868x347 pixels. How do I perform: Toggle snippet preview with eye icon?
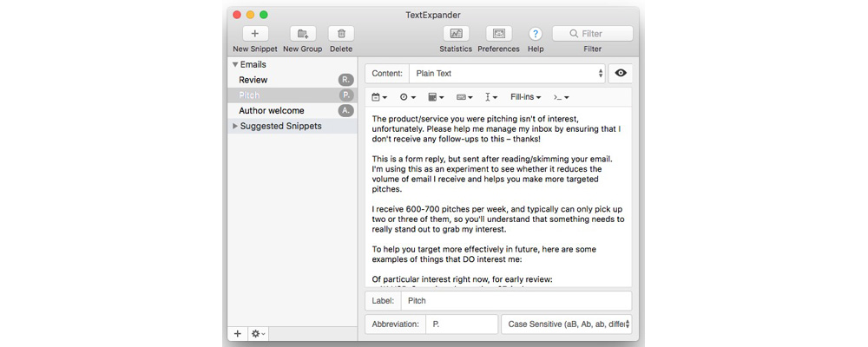coord(621,74)
